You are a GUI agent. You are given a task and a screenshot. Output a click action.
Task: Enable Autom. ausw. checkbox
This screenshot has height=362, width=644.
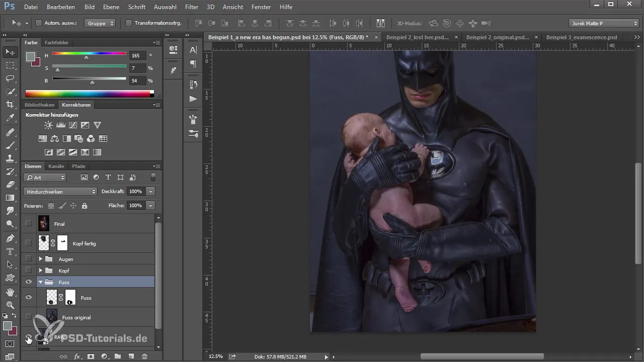click(39, 23)
